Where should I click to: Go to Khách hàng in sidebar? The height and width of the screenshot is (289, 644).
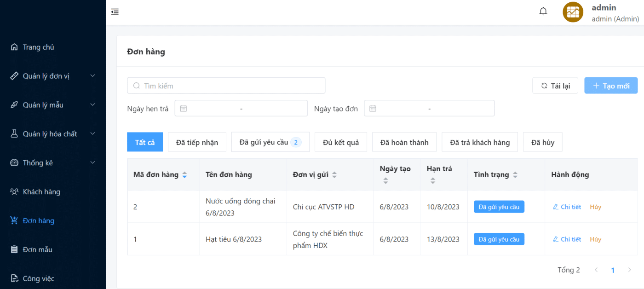[41, 192]
